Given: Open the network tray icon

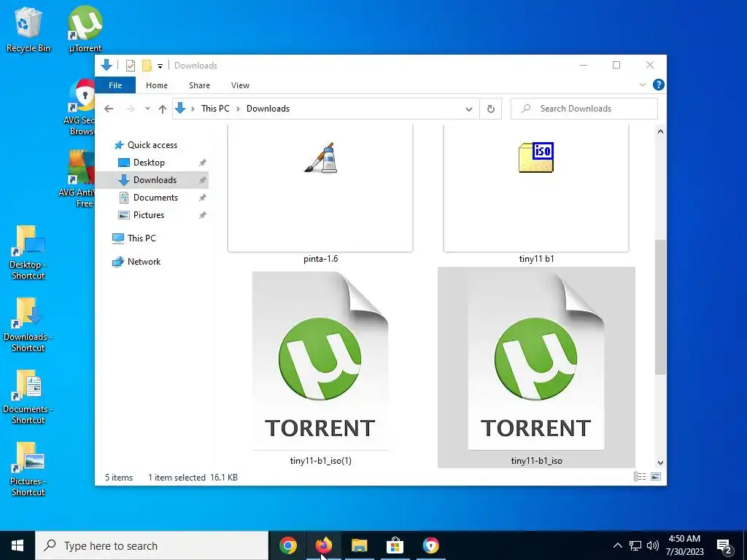Looking at the screenshot, I should pyautogui.click(x=635, y=545).
